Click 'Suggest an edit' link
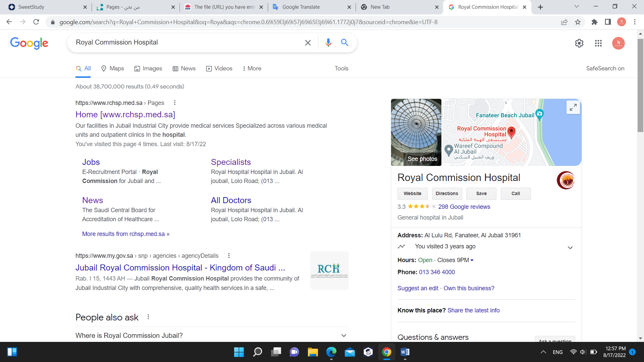This screenshot has height=362, width=644. point(418,288)
